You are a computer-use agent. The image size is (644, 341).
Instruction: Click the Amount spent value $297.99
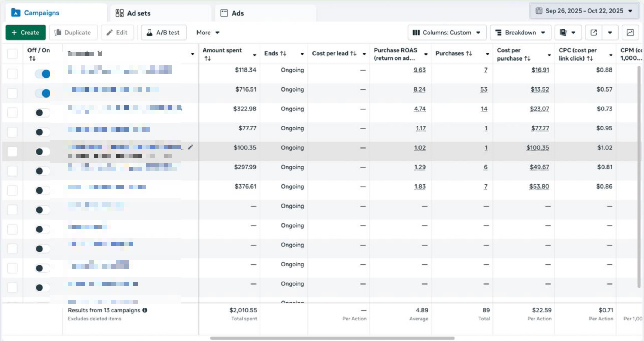pyautogui.click(x=245, y=167)
